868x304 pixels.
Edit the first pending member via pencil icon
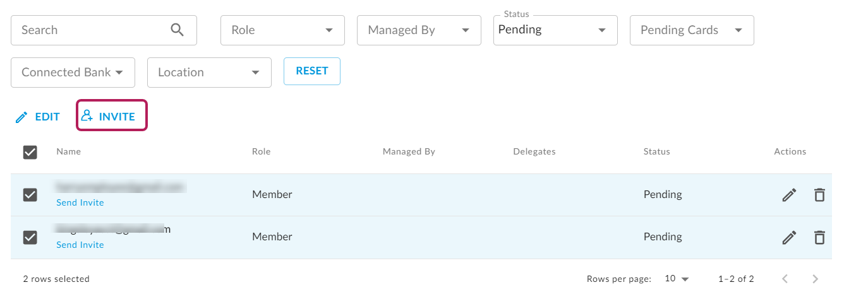[789, 195]
